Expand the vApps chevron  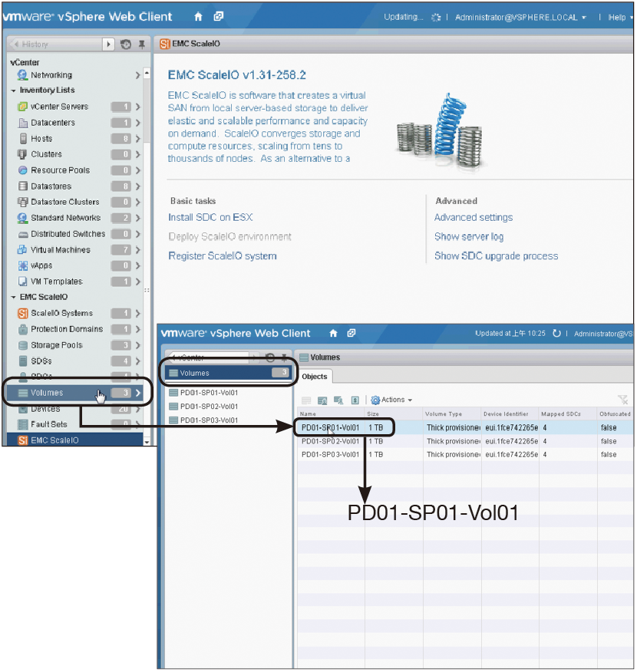coord(137,265)
